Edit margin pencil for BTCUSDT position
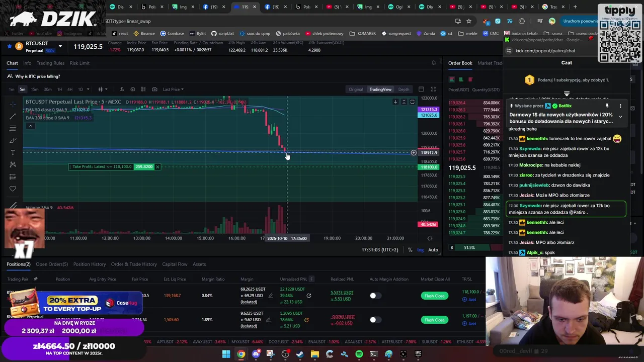The image size is (644, 362). click(271, 296)
